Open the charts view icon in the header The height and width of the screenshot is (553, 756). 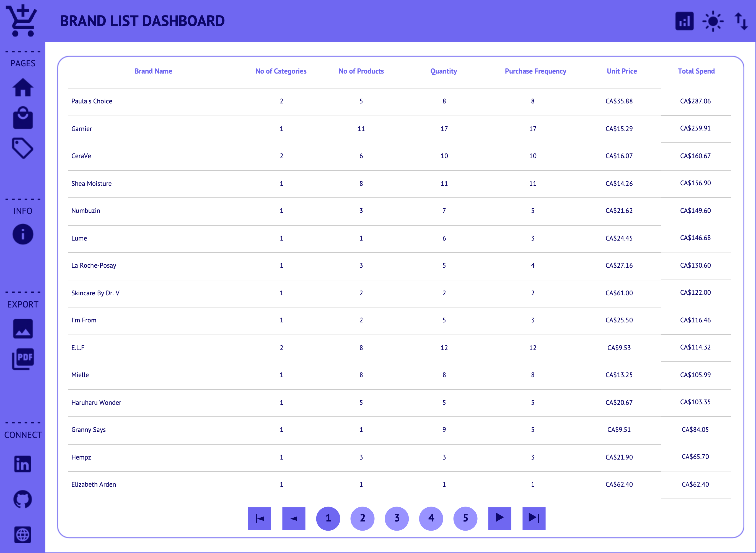(x=684, y=21)
